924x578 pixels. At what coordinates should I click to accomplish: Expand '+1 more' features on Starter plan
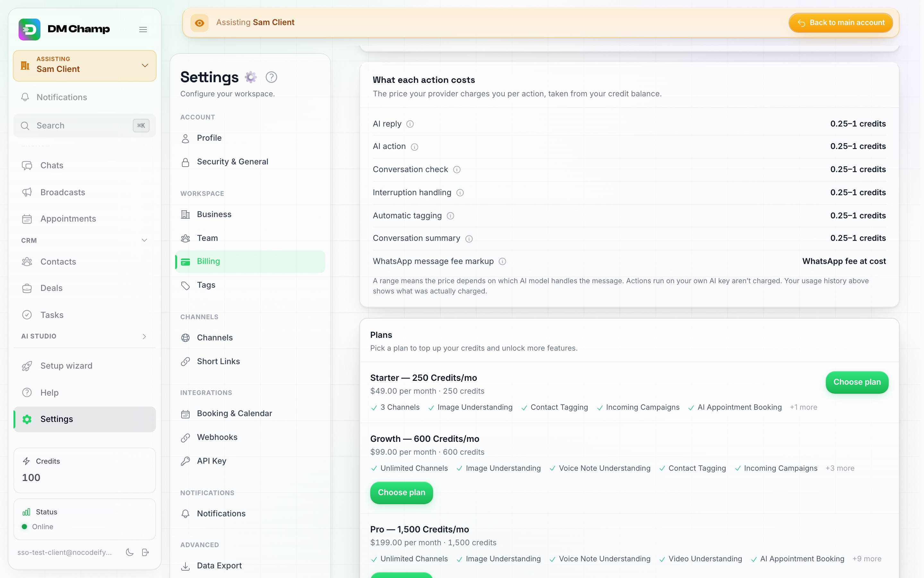[x=803, y=407]
